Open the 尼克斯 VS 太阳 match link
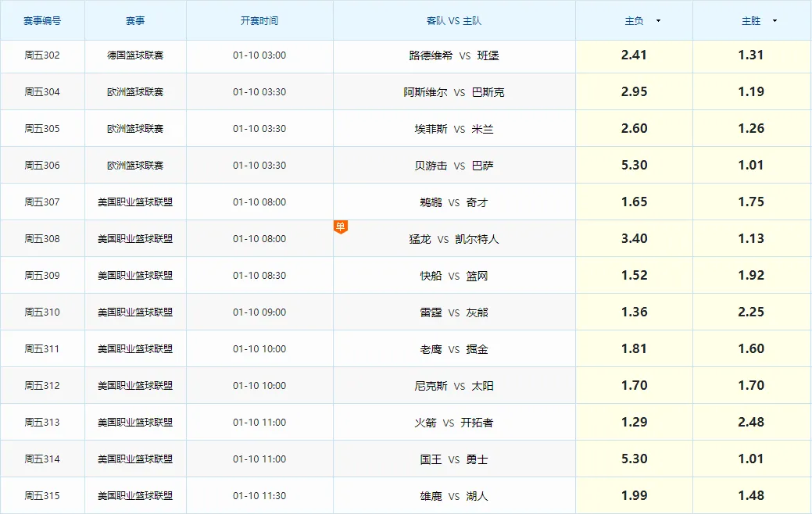 [454, 386]
